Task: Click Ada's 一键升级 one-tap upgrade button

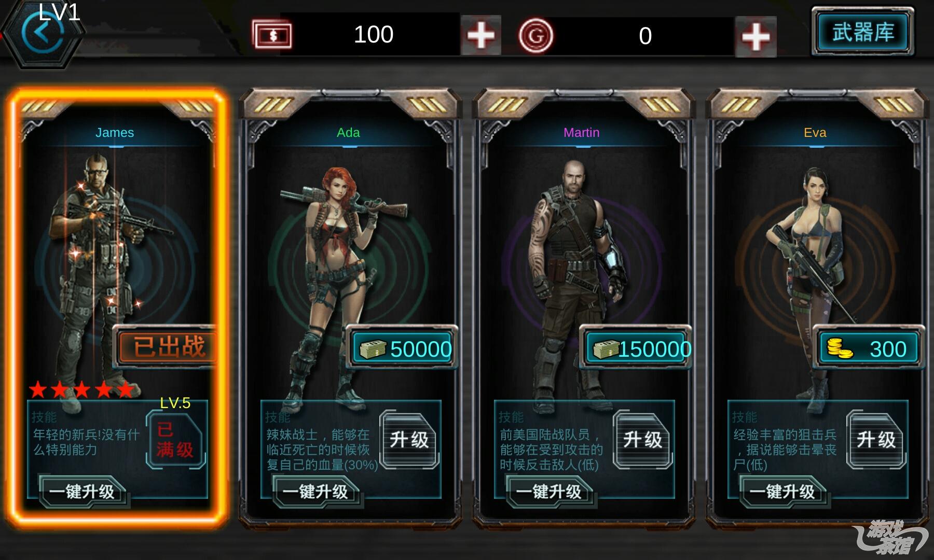Action: point(317,491)
